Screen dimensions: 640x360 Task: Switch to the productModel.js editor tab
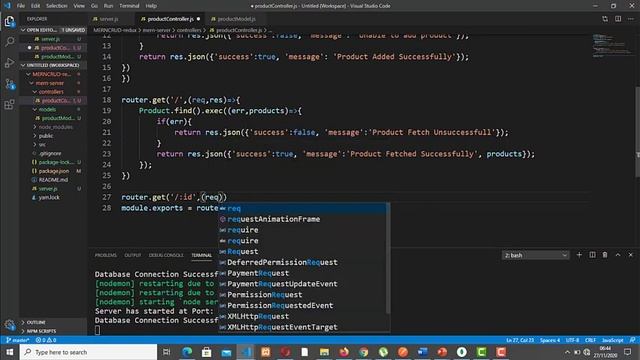point(237,19)
